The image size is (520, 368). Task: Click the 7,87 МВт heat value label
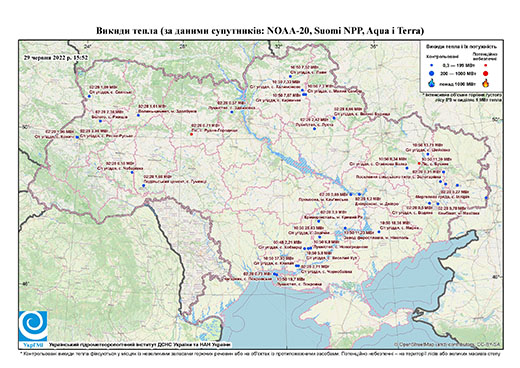click(x=287, y=95)
